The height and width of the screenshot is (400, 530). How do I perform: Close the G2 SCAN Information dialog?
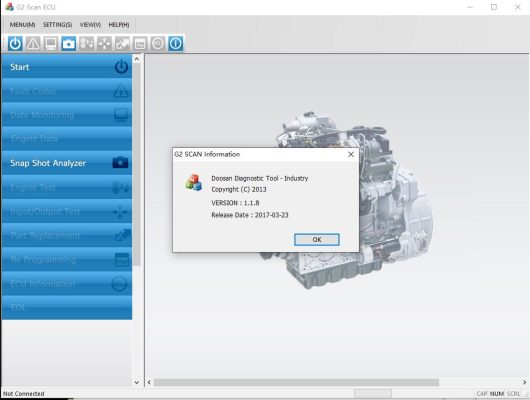coord(351,154)
